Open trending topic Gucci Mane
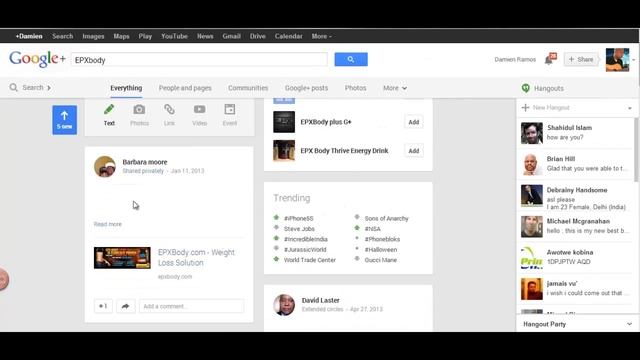Image resolution: width=640 pixels, height=360 pixels. click(380, 260)
